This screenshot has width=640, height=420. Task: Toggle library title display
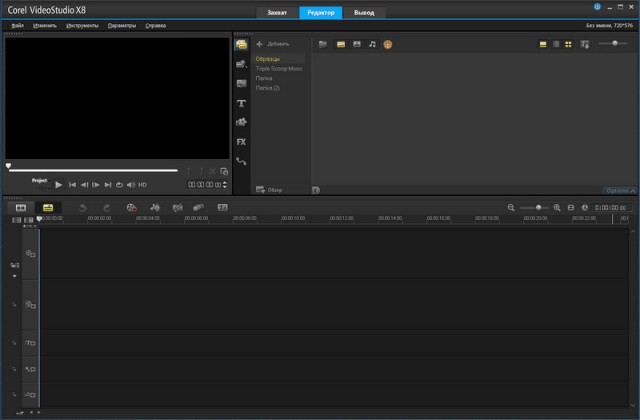pyautogui.click(x=543, y=44)
